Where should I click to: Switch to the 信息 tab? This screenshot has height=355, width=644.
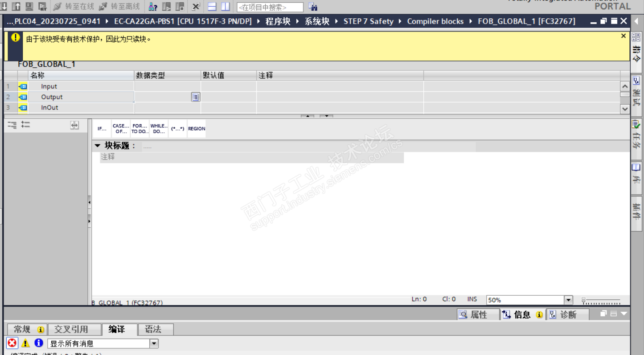[523, 315]
